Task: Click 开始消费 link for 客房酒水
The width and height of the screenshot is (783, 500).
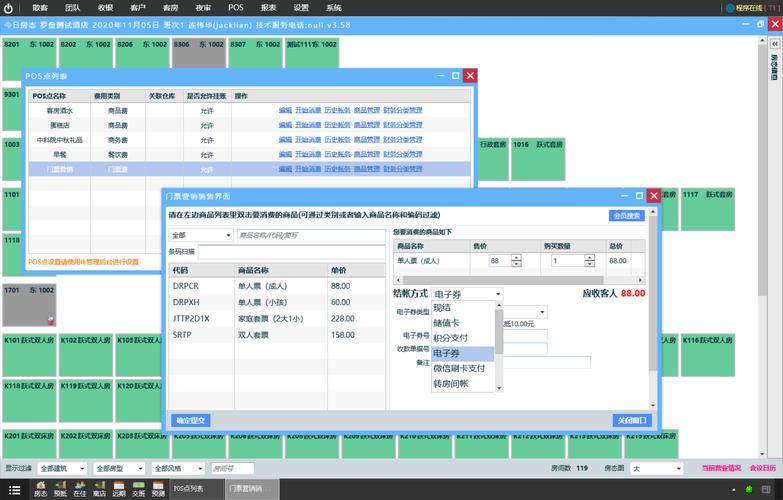Action: coord(307,110)
